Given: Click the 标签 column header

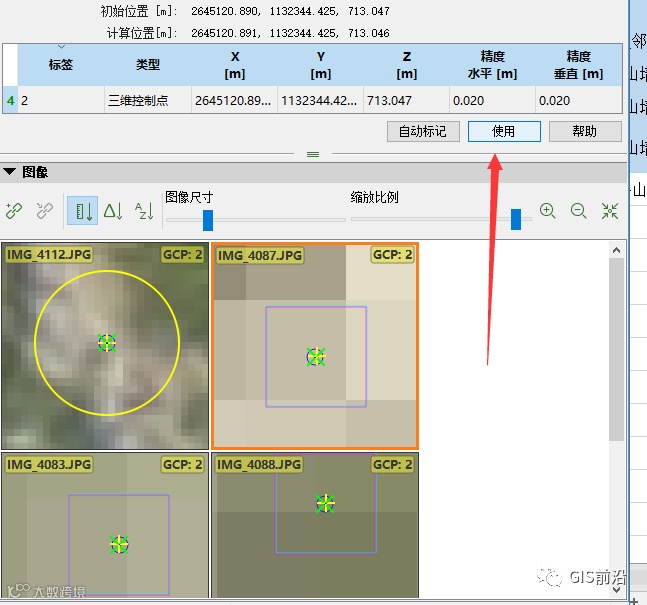Looking at the screenshot, I should 61,65.
